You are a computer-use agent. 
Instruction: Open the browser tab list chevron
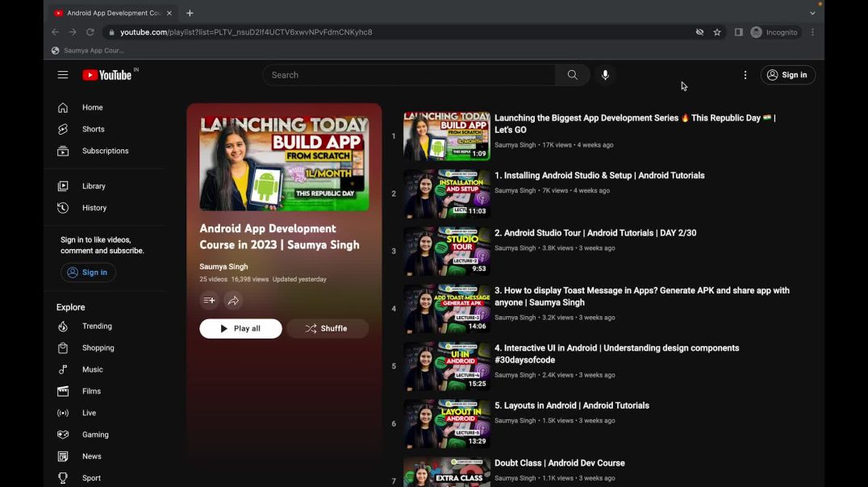[x=812, y=12]
